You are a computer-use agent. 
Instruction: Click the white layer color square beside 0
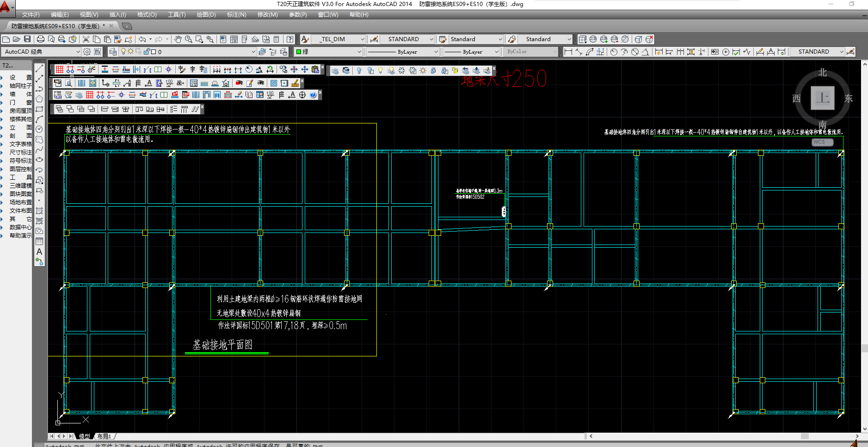pyautogui.click(x=154, y=52)
